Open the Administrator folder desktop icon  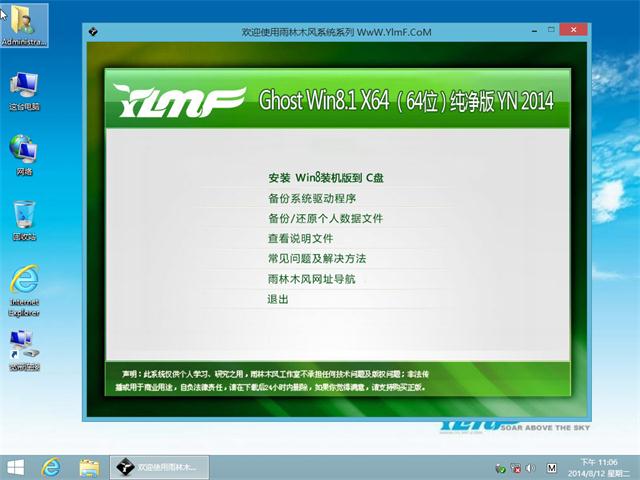(x=24, y=24)
